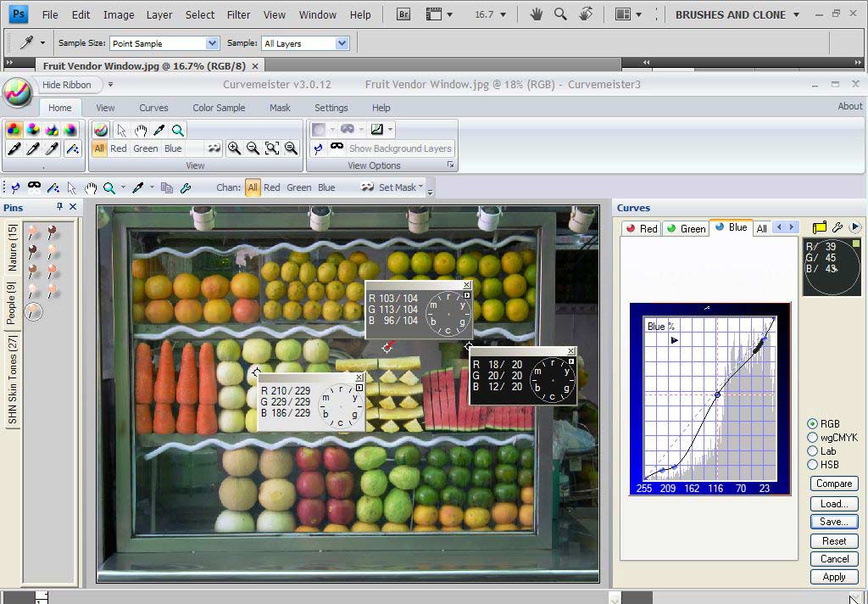Click the magic wand tool in the lower toolbar

coord(53,187)
